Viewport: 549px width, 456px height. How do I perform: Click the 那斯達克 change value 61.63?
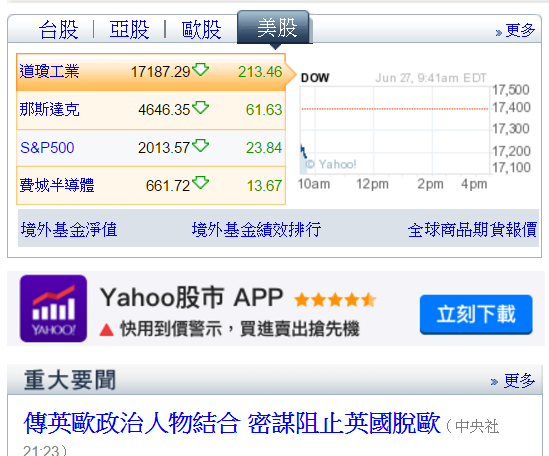point(264,110)
